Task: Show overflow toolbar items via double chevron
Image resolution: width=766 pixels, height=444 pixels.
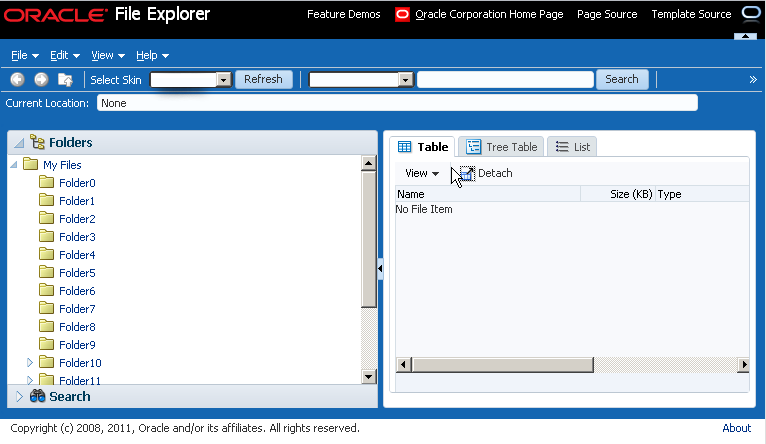Action: [753, 80]
